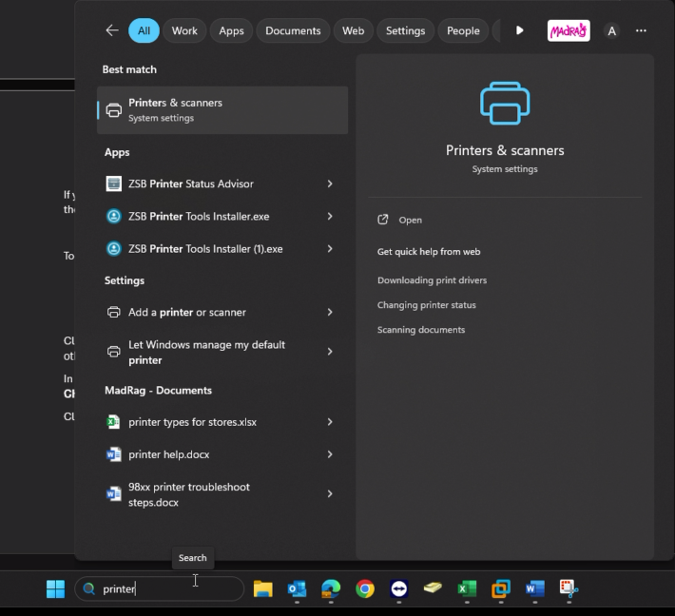Click the taskbar search box with printer
The height and width of the screenshot is (616, 675).
pos(160,588)
